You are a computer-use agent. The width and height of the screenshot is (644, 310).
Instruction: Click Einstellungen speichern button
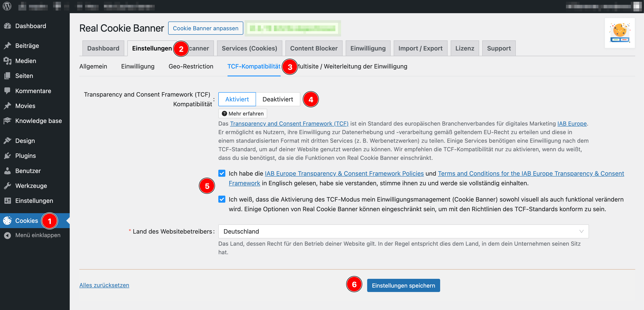click(403, 285)
